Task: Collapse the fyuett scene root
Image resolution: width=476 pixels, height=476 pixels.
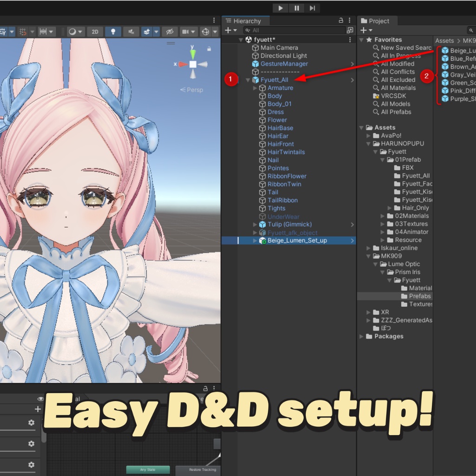Action: (x=241, y=40)
